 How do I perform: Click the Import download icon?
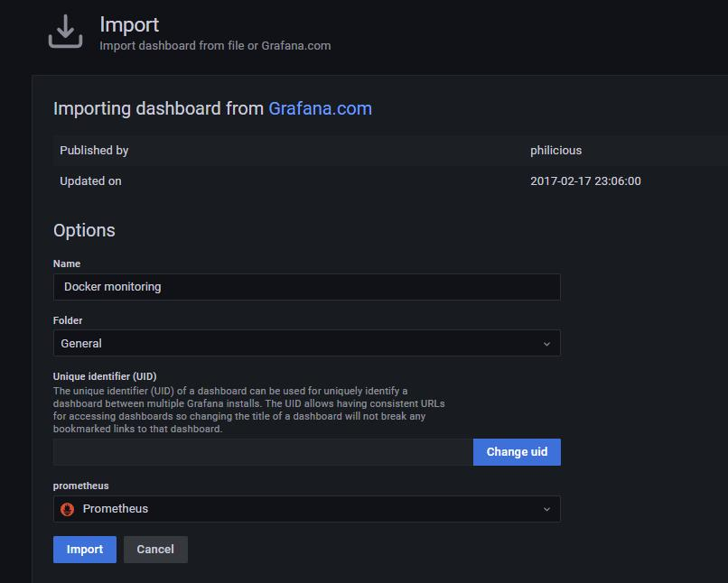65,31
